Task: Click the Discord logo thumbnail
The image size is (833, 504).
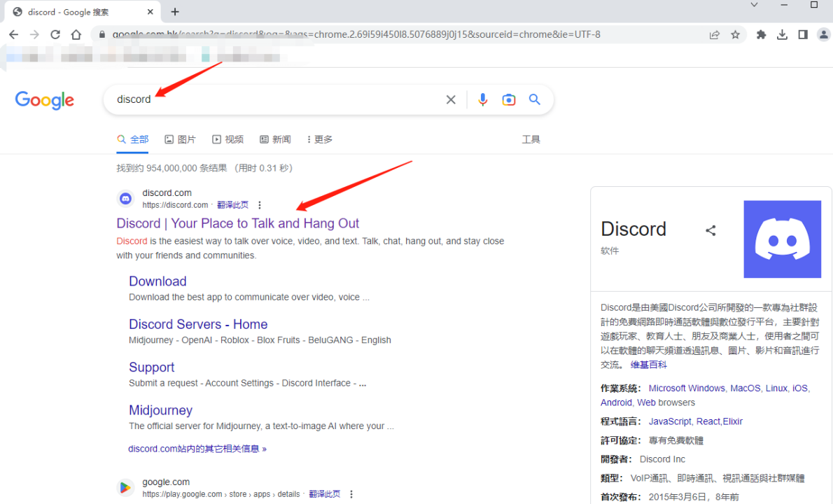Action: pos(782,239)
